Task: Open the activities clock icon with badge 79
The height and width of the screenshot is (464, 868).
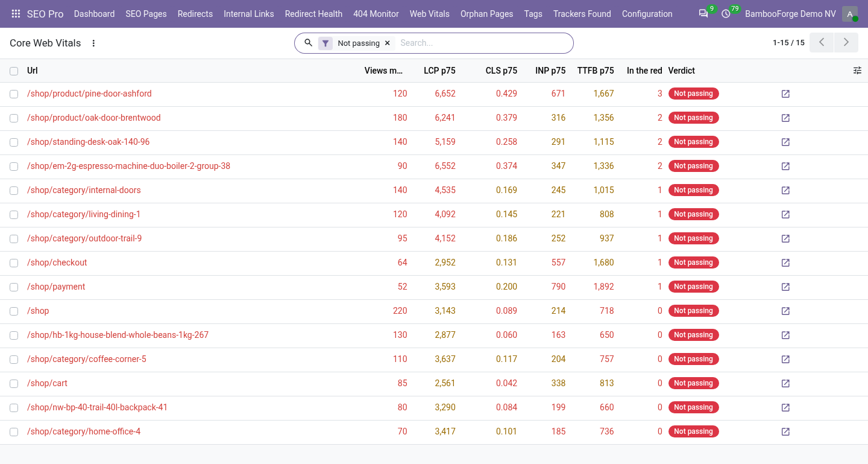Action: pyautogui.click(x=726, y=14)
